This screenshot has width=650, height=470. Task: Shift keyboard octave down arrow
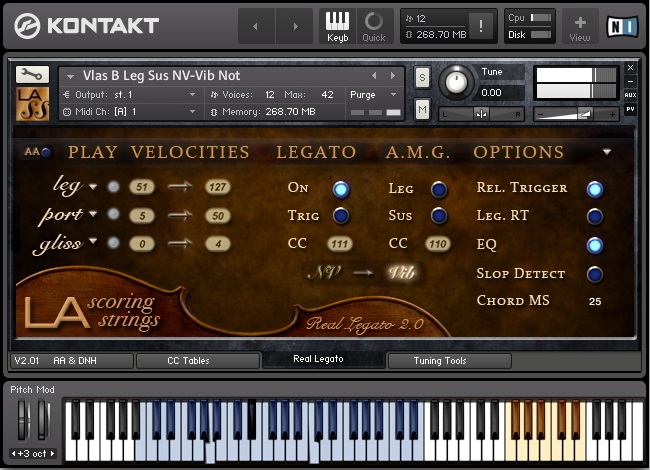[x=14, y=453]
